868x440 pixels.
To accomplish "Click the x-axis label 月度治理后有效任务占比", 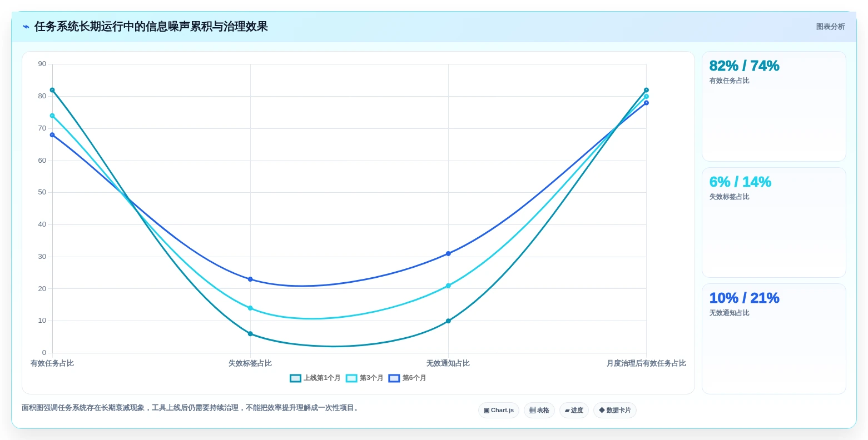I will (646, 363).
